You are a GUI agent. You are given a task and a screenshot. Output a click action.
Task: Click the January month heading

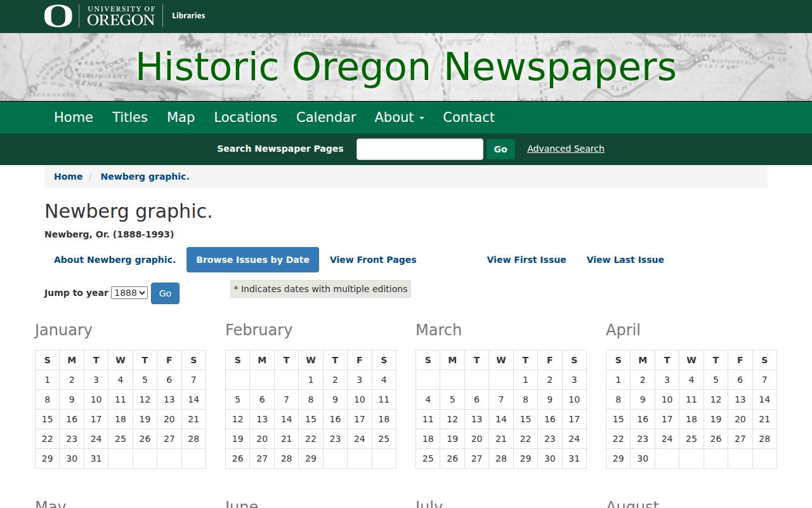point(63,330)
